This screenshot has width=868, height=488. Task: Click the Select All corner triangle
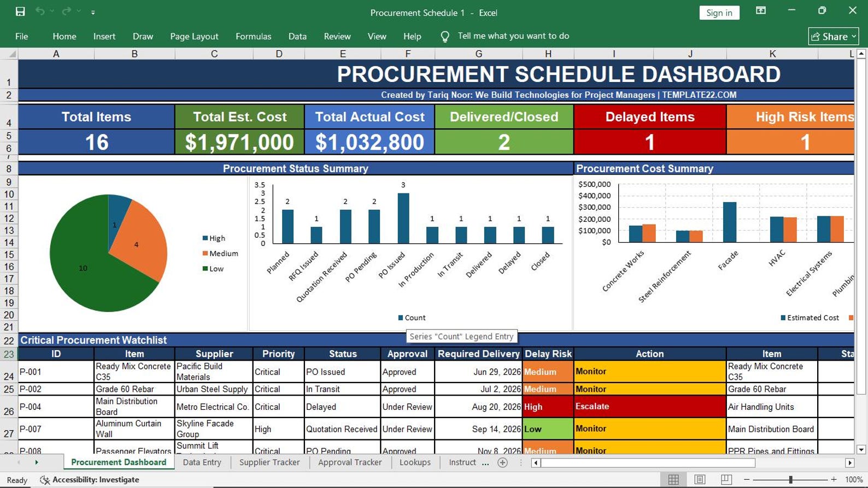tap(12, 54)
